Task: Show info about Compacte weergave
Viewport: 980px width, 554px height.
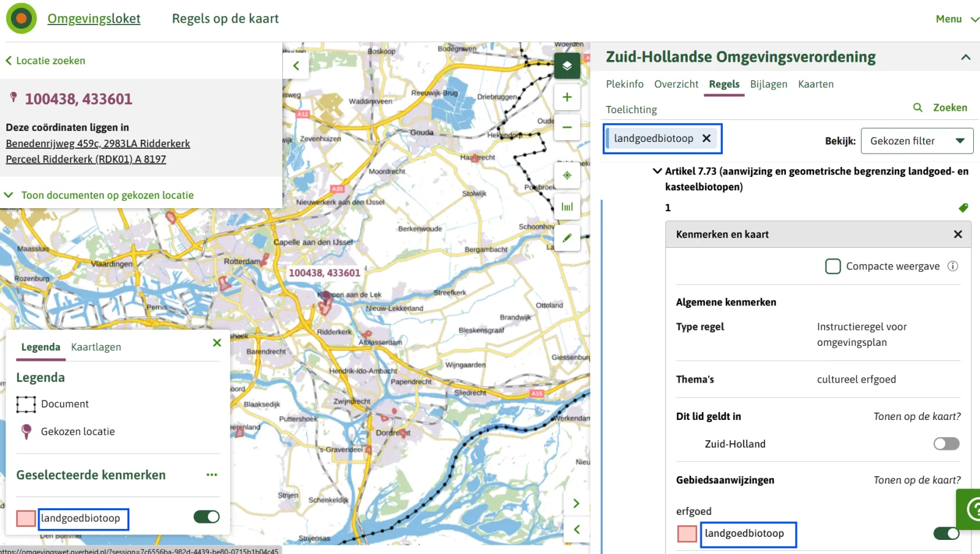Action: pos(953,266)
